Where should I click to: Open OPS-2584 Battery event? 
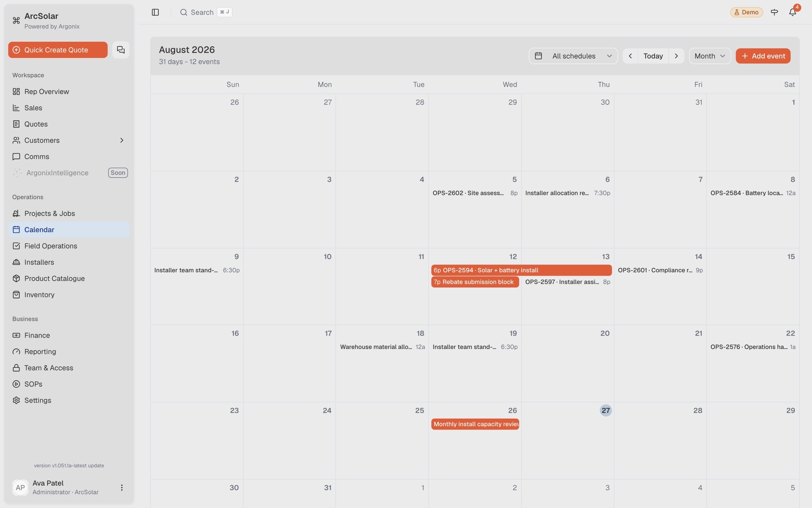[753, 193]
